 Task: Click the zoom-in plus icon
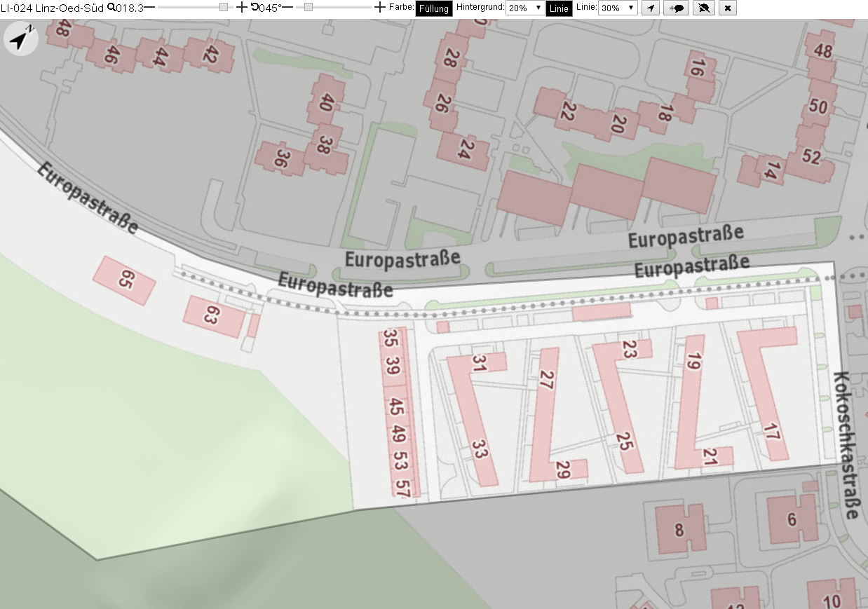pos(242,8)
